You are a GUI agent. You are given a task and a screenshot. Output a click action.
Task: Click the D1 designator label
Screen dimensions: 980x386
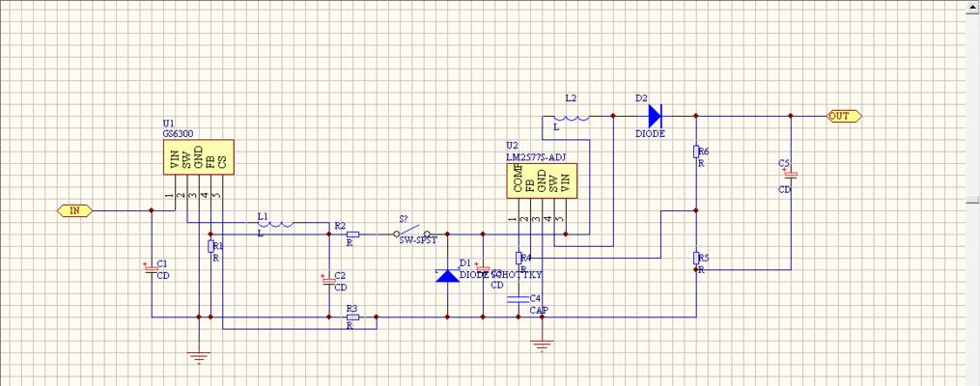[x=464, y=262]
